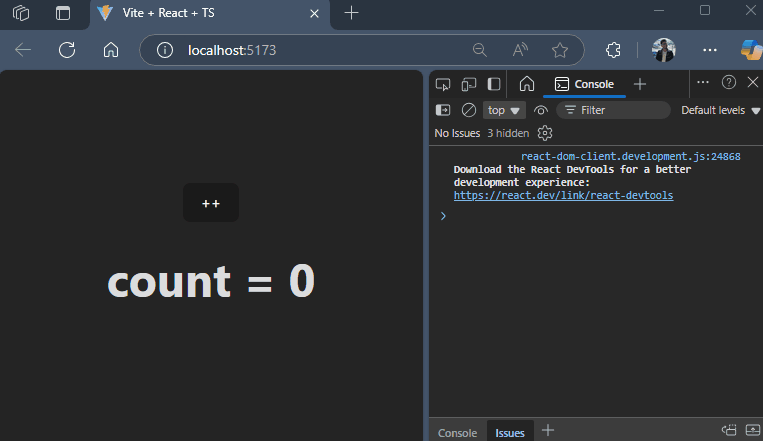
Task: Select the Console tab in bottom drawer
Action: click(457, 433)
